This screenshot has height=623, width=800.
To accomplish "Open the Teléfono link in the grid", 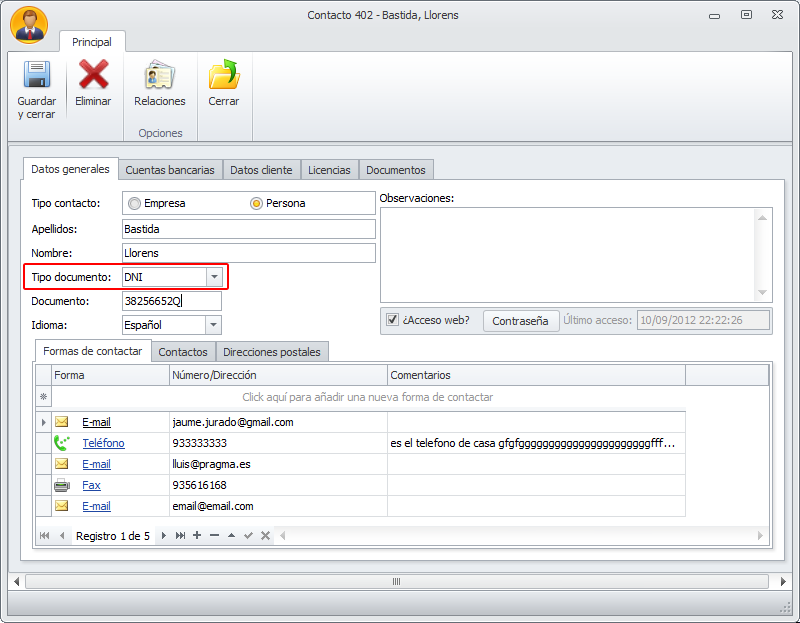I will (x=104, y=443).
